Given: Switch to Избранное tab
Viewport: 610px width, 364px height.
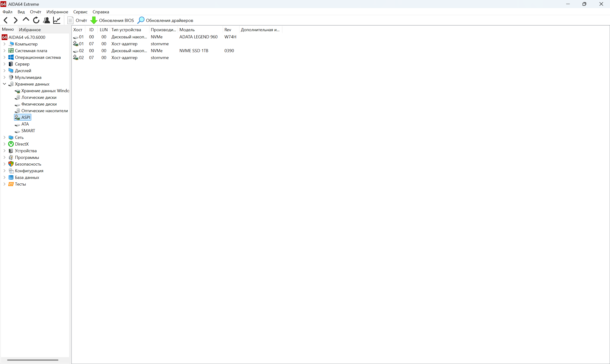Looking at the screenshot, I should pyautogui.click(x=30, y=30).
